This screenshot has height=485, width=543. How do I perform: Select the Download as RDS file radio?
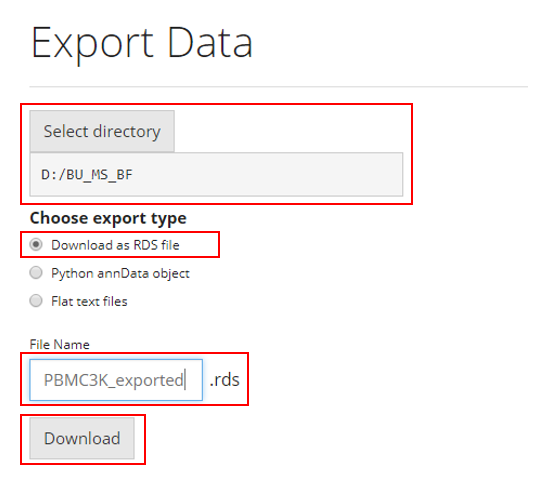36,244
